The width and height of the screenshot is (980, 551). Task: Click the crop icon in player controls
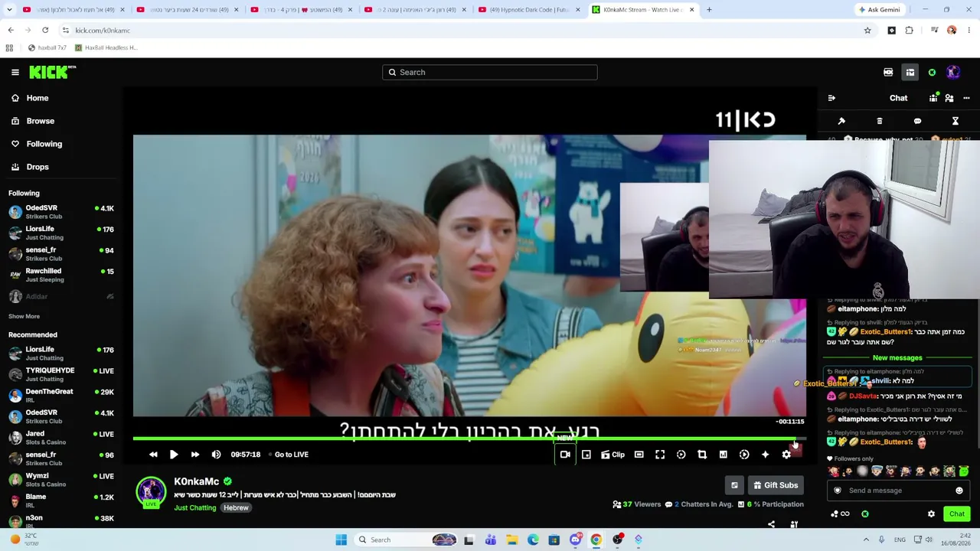pyautogui.click(x=702, y=455)
